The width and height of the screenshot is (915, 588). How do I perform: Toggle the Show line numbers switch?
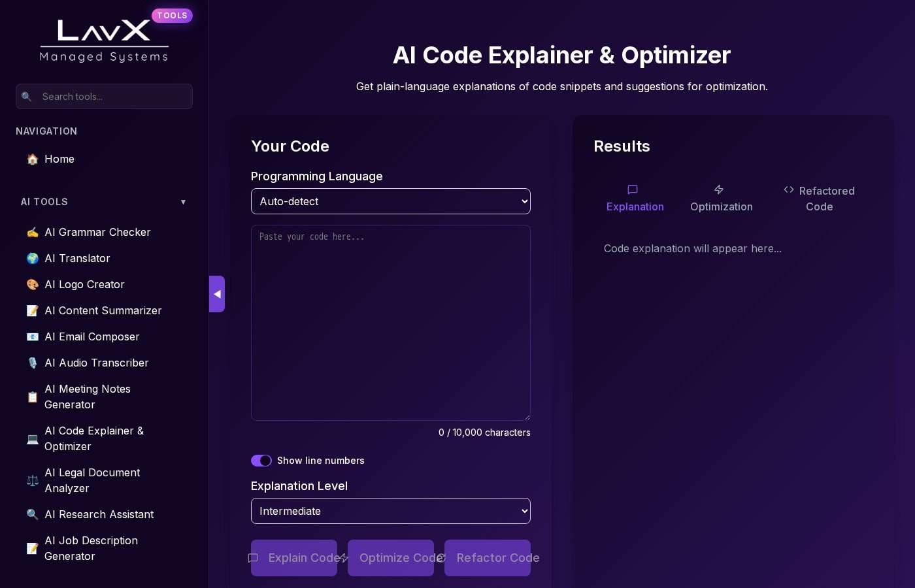click(261, 461)
